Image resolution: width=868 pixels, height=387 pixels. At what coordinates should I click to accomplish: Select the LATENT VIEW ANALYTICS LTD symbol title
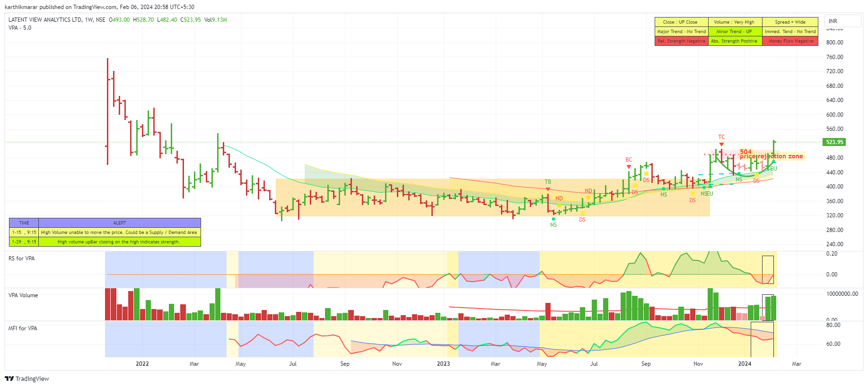point(45,20)
